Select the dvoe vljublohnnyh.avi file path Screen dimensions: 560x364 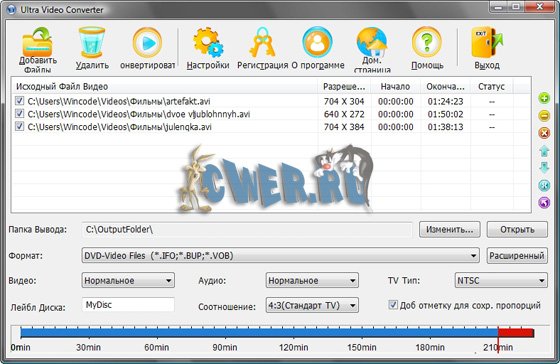(139, 114)
